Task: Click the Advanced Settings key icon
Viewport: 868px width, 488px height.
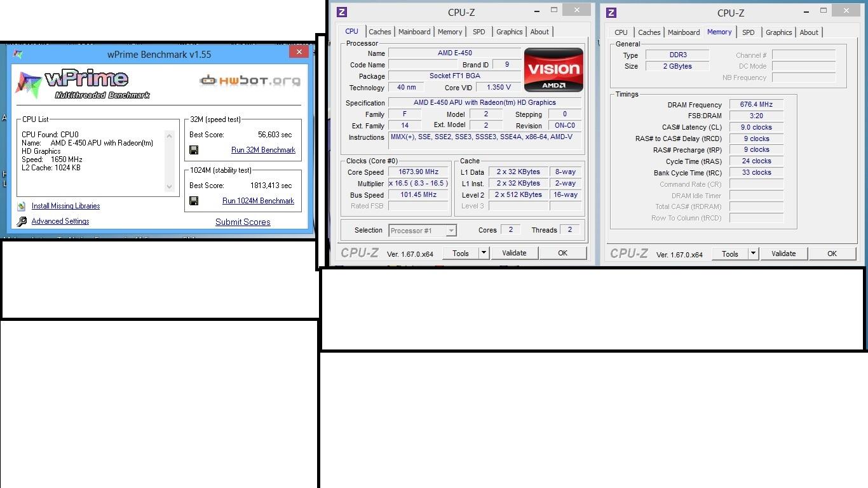Action: (22, 221)
